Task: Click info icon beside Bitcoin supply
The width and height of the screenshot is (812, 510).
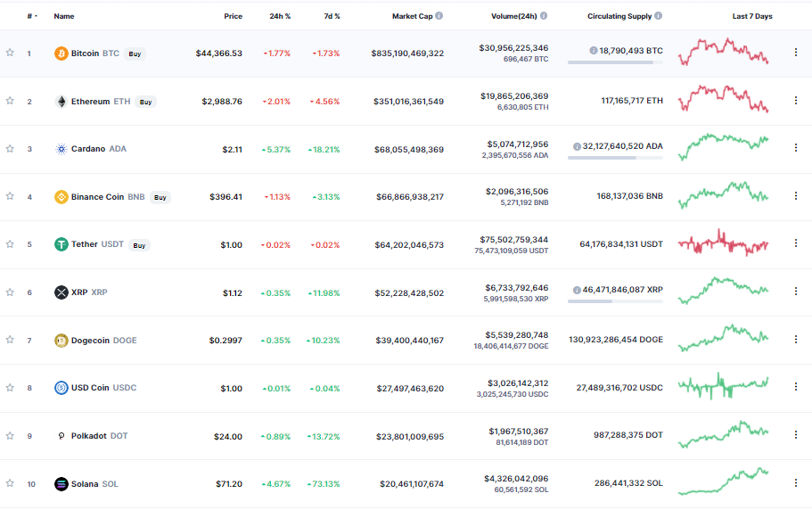Action: pos(594,51)
